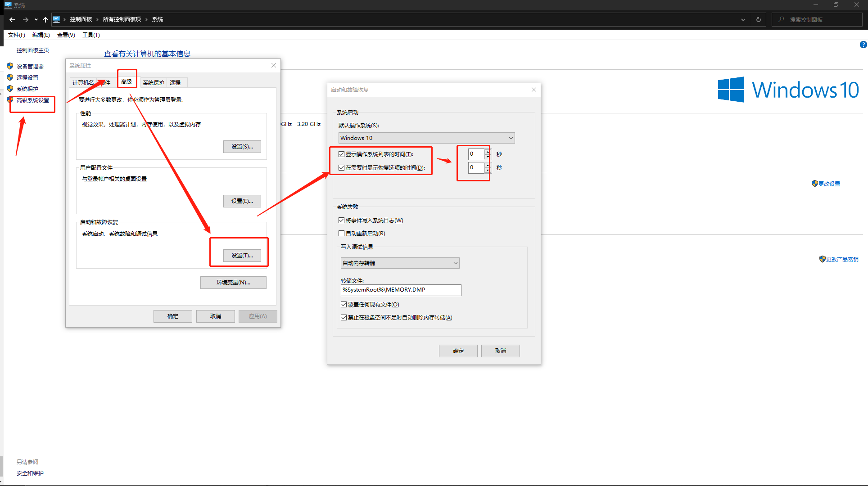Open 设备管理器 shield link

(x=30, y=66)
